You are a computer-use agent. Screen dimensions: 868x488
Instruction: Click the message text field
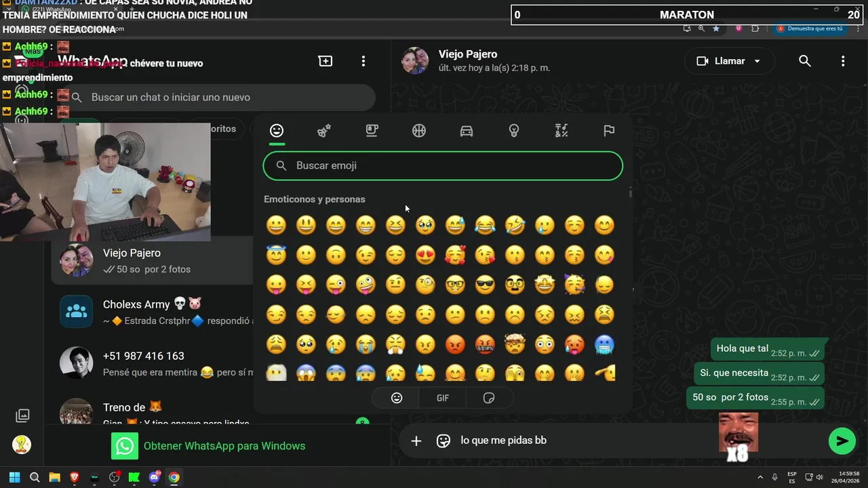[x=587, y=441]
